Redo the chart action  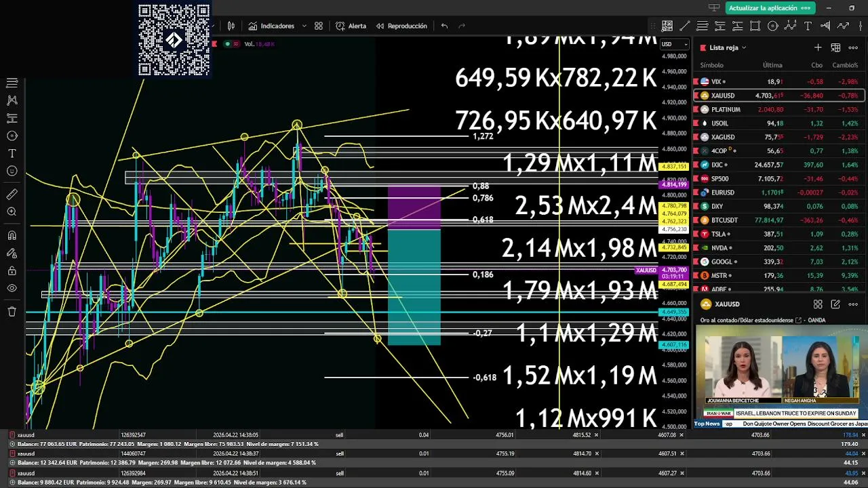pyautogui.click(x=462, y=26)
